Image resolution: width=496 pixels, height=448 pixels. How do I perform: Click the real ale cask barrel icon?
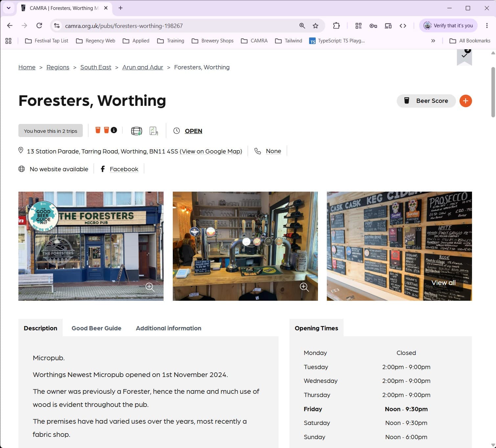pos(136,131)
